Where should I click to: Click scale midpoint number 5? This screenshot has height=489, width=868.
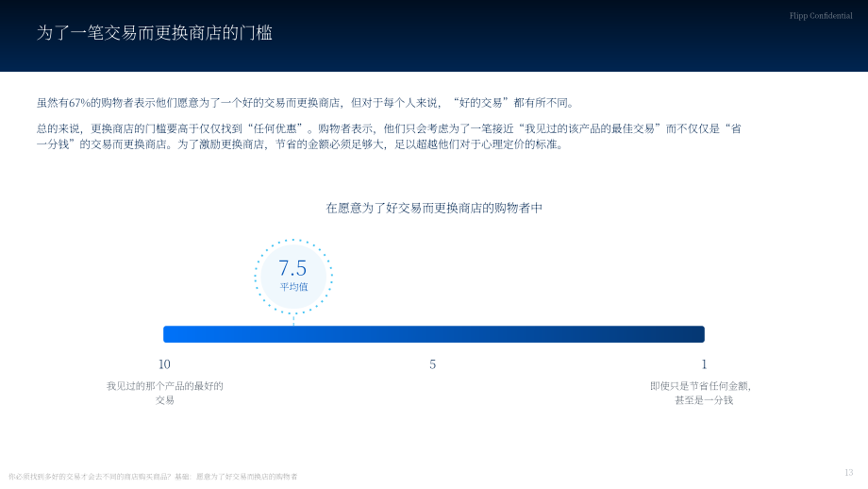pos(433,364)
